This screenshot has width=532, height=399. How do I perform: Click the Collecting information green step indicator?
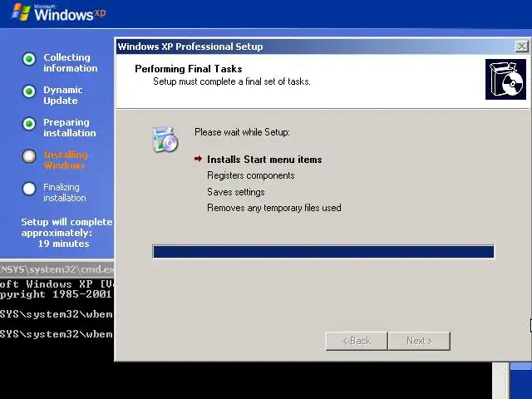[29, 59]
